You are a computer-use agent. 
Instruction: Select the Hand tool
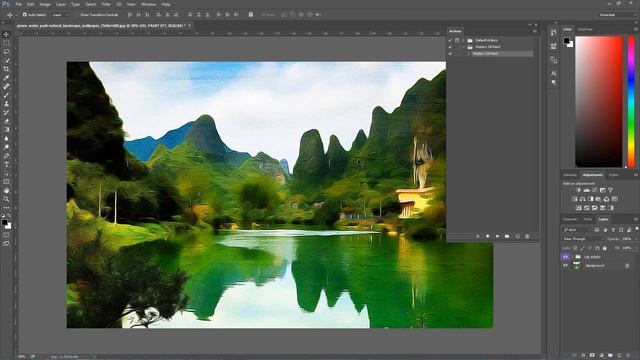tap(6, 190)
